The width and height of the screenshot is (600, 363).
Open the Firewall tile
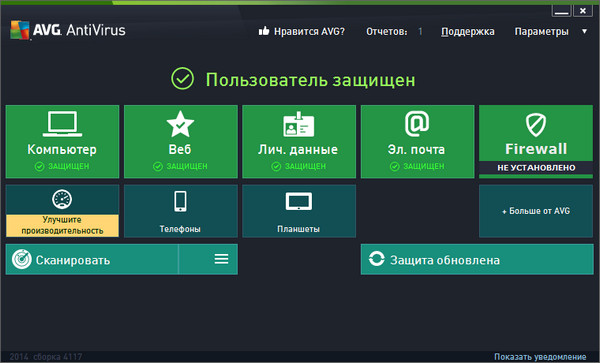pyautogui.click(x=536, y=142)
